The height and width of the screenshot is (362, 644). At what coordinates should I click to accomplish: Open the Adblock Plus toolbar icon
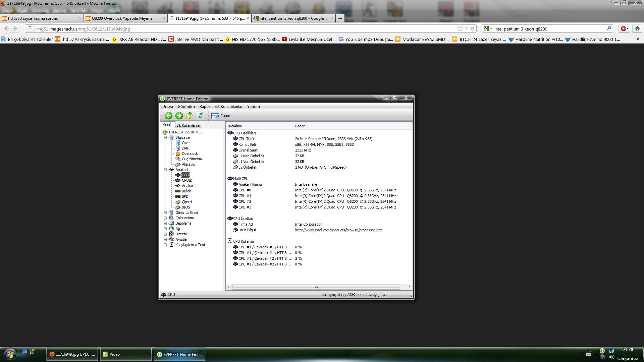pyautogui.click(x=624, y=29)
